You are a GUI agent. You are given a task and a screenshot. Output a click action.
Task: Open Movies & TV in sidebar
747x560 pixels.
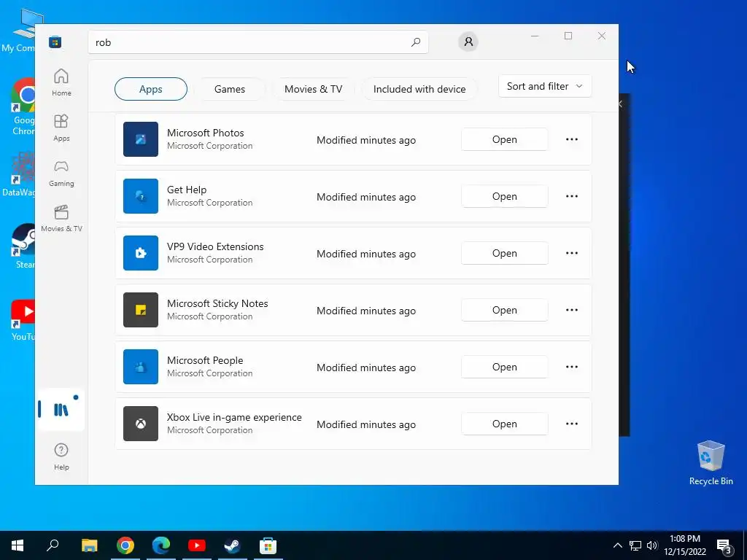61,218
